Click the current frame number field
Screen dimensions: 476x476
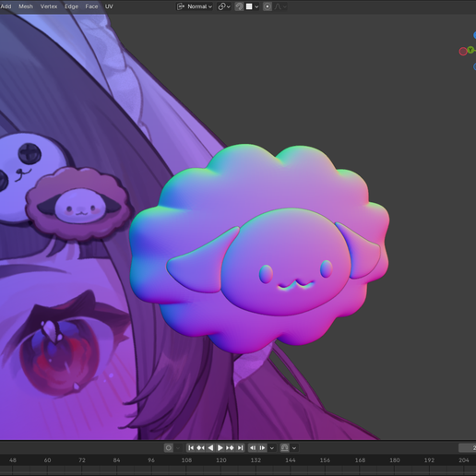tap(467, 448)
